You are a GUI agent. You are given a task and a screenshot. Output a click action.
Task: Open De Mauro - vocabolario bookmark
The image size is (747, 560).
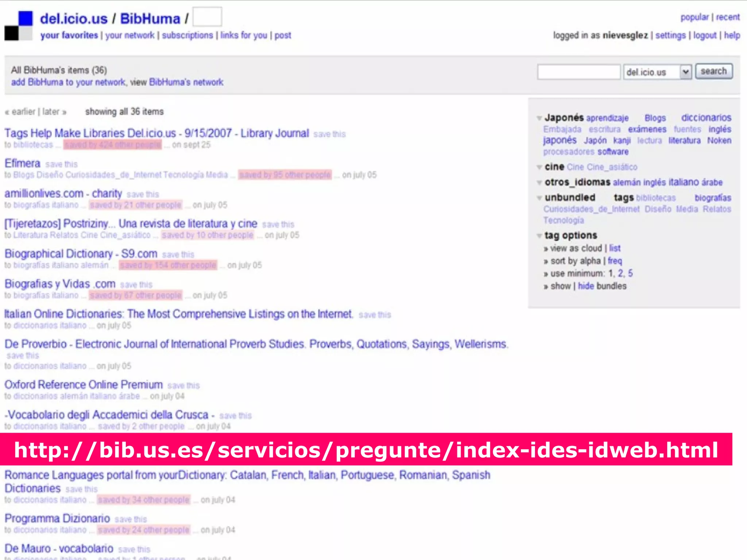point(59,548)
